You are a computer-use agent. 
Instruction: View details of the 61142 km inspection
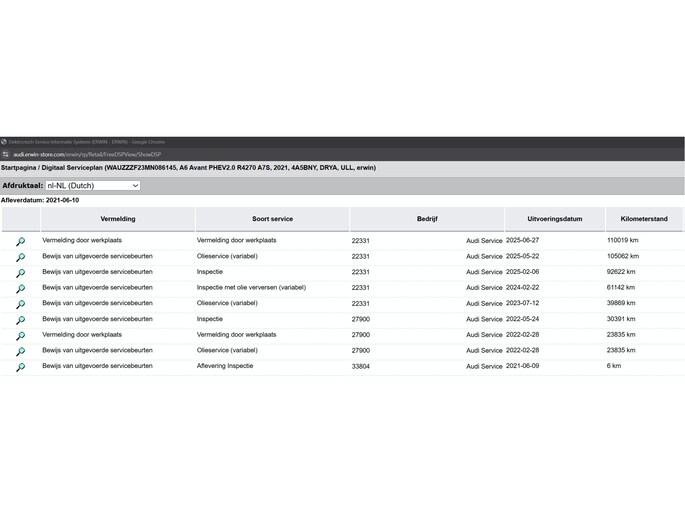coord(20,289)
